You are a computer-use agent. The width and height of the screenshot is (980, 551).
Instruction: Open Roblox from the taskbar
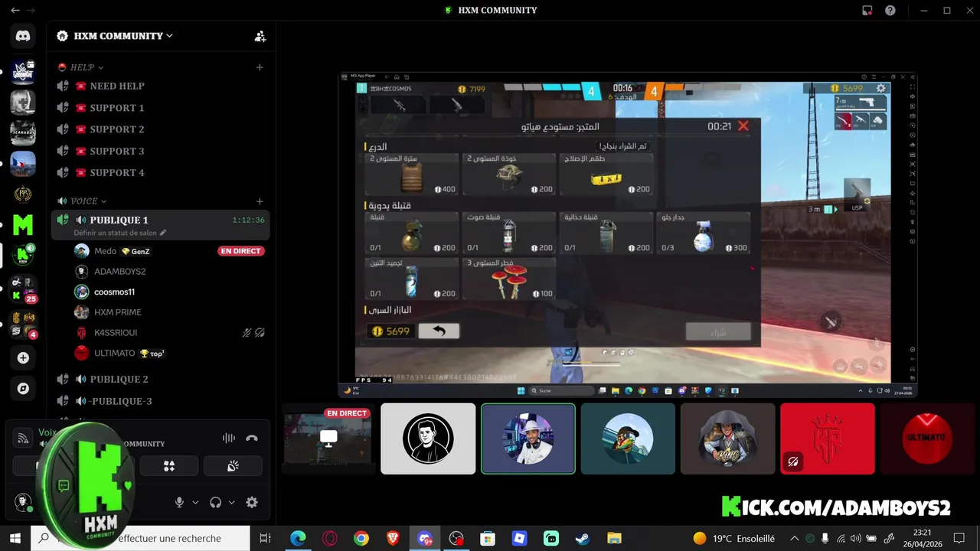tap(519, 538)
